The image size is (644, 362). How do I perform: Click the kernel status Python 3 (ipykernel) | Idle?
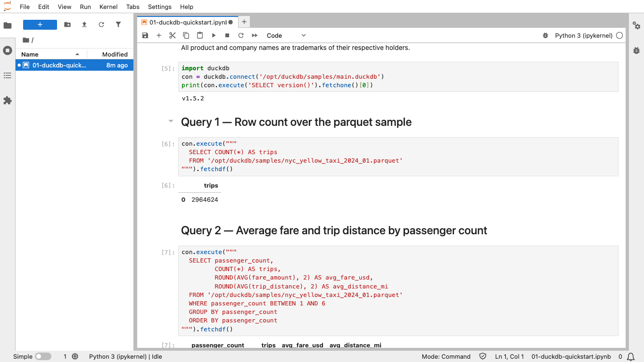[125, 356]
